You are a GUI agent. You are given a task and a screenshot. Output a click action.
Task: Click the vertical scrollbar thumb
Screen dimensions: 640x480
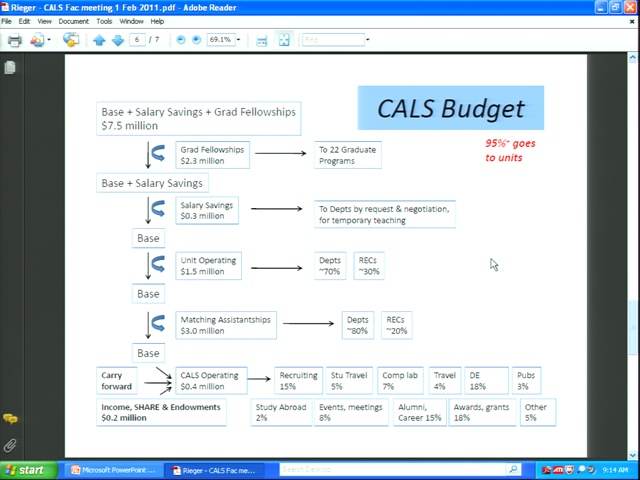[633, 327]
